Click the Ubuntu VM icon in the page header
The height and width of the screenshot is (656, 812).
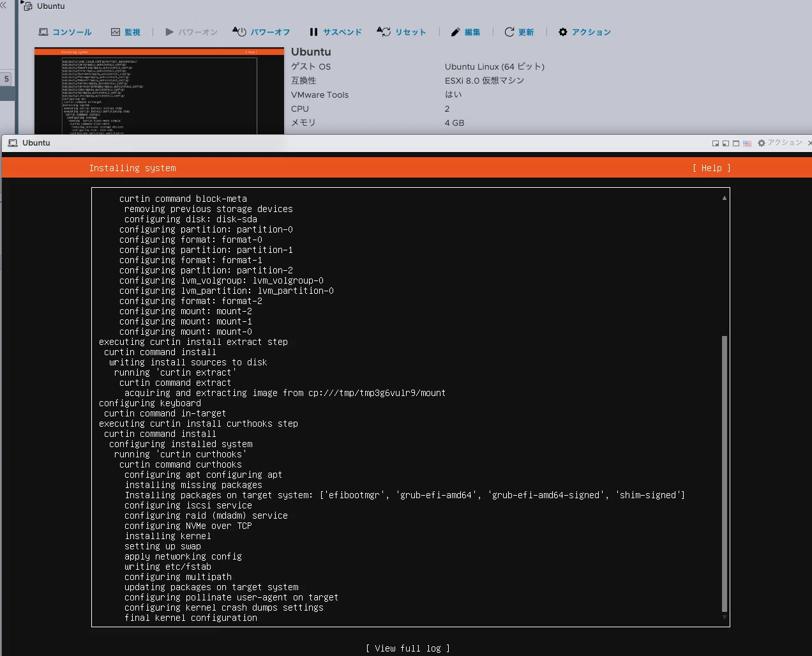(27, 6)
